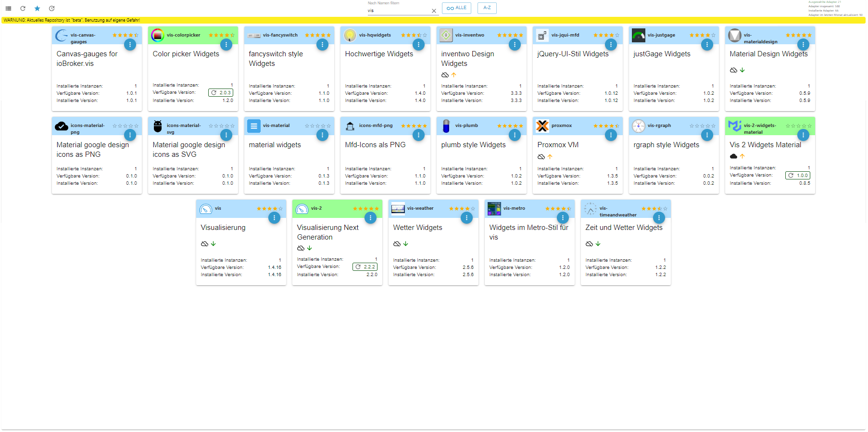Click orange up arrow on inventwo Design Widgets
This screenshot has width=868, height=432.
pos(453,75)
